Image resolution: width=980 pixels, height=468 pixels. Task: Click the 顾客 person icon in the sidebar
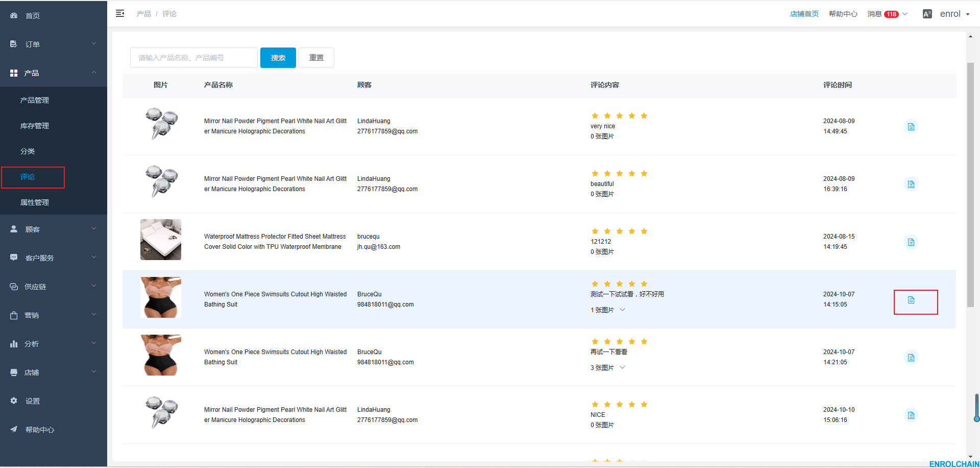point(14,229)
